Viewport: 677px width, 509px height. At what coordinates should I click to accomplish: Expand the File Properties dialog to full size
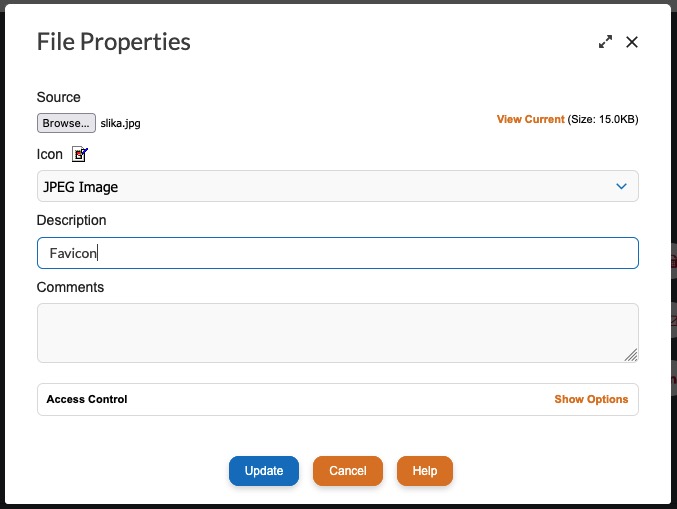[605, 42]
